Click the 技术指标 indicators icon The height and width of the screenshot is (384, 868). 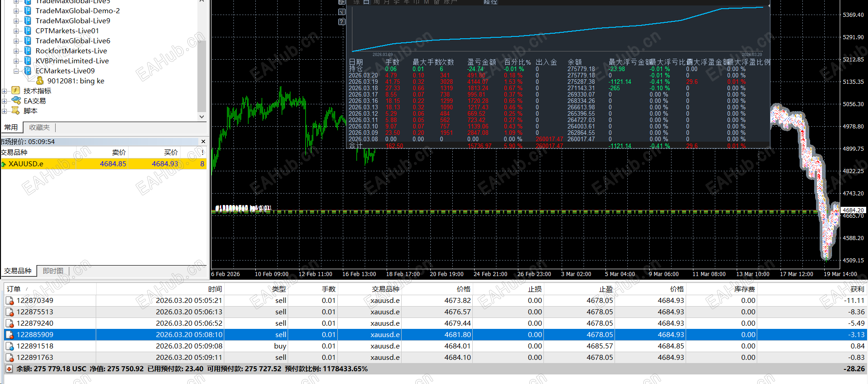click(x=16, y=91)
